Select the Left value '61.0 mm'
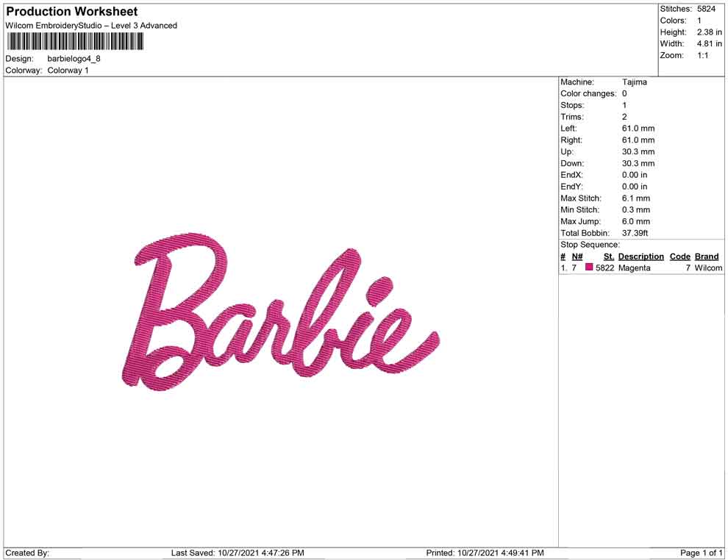The width and height of the screenshot is (728, 560). click(638, 129)
